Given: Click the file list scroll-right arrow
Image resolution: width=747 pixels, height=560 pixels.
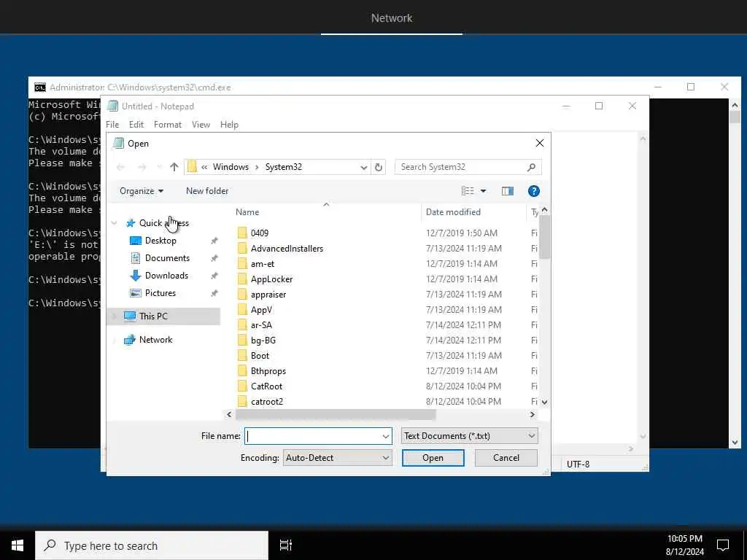Looking at the screenshot, I should point(532,415).
